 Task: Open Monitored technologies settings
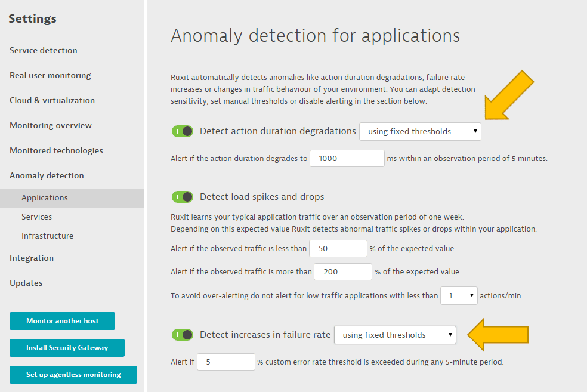pyautogui.click(x=56, y=150)
